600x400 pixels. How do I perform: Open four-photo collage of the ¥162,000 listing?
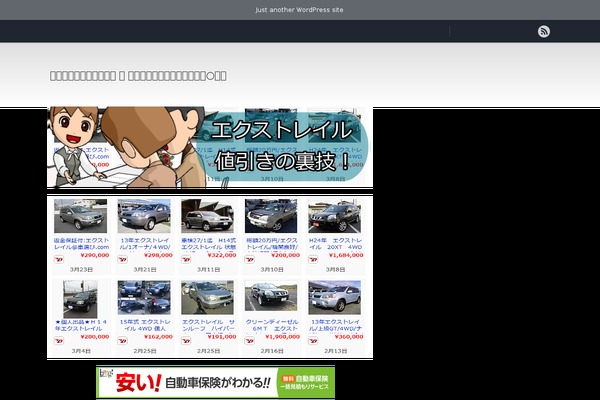144,297
